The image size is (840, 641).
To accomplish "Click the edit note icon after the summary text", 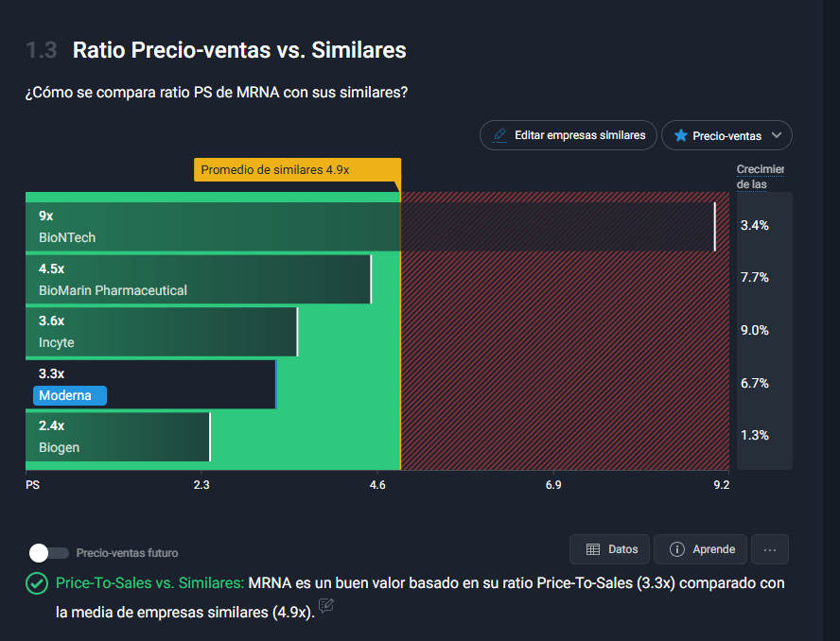I will click(326, 606).
